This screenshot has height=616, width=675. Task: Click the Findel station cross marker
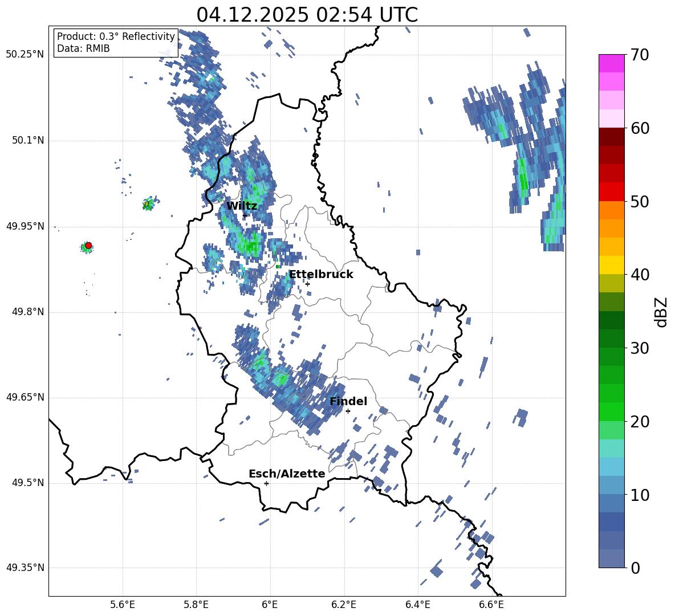[348, 411]
